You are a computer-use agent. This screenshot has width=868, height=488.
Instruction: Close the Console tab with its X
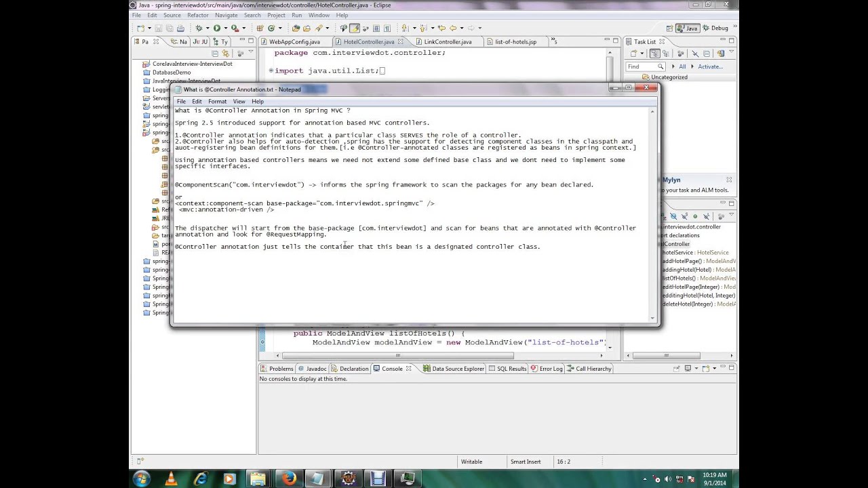coord(409,369)
